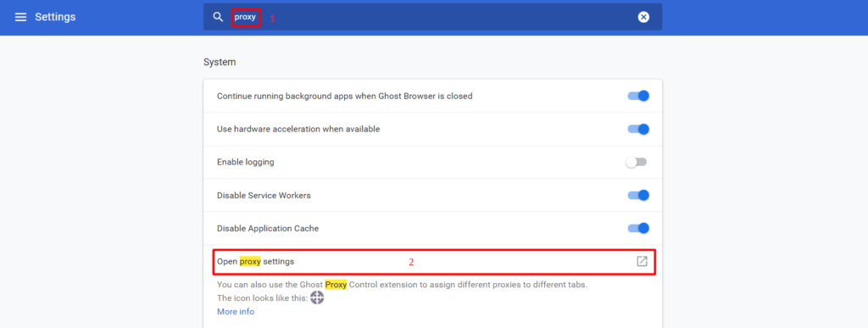The width and height of the screenshot is (868, 328).
Task: Click 'Disable Service Workers' label text
Action: pyautogui.click(x=264, y=195)
